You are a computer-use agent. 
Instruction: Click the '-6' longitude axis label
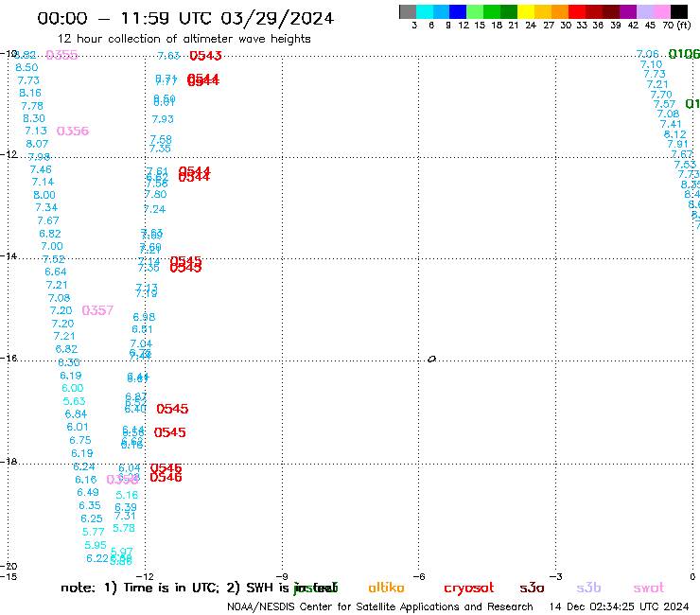[x=418, y=577]
